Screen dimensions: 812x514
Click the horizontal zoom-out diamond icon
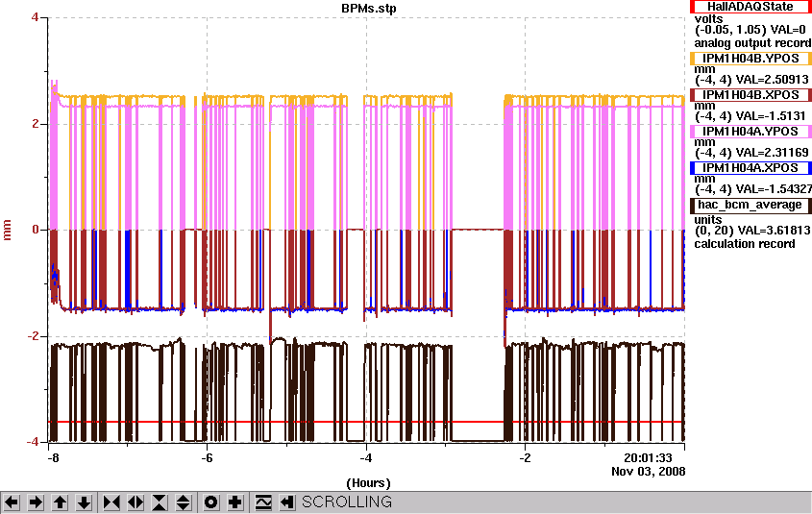[x=135, y=502]
